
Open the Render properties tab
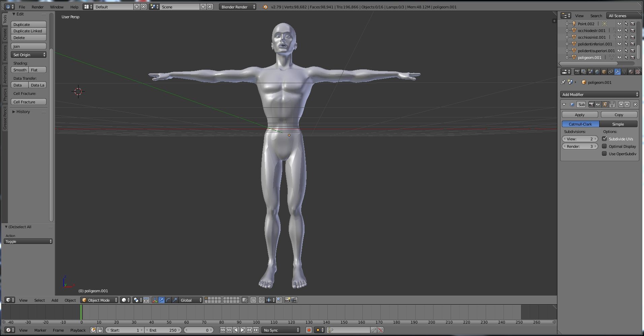(x=577, y=72)
